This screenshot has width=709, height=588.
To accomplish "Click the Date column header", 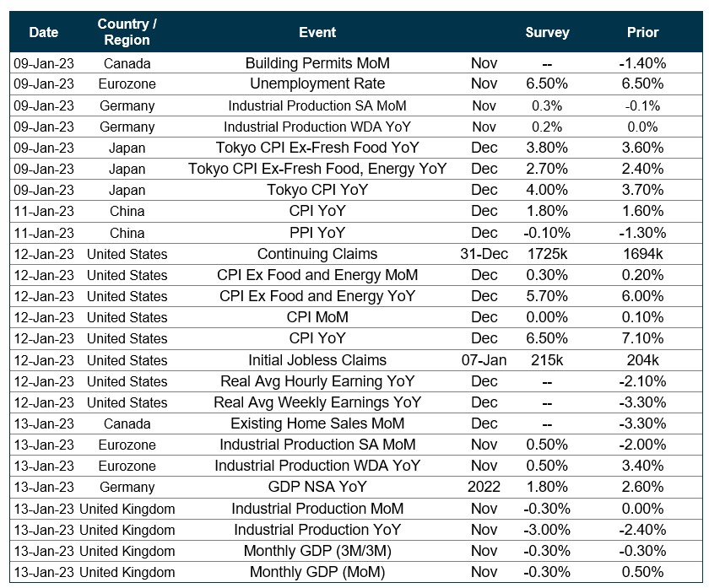I will (x=44, y=32).
